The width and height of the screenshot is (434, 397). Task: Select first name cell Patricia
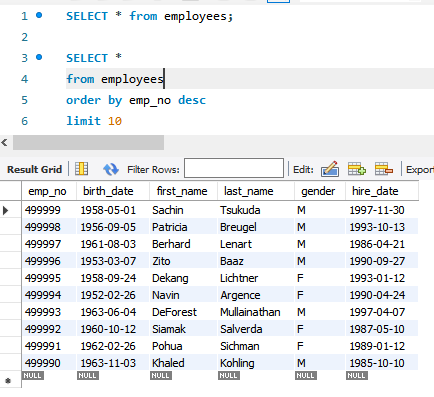[183, 227]
